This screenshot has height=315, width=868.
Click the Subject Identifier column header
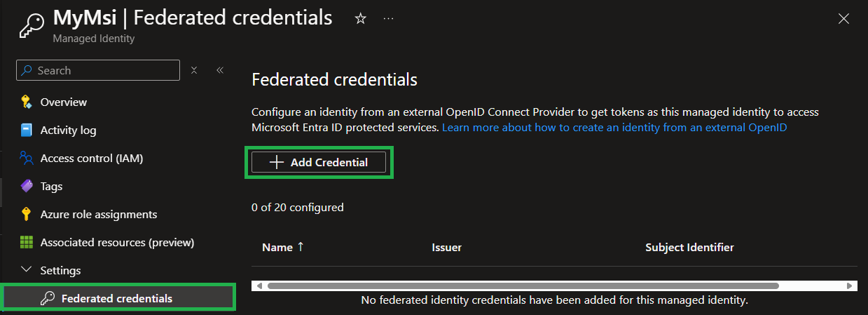click(690, 247)
